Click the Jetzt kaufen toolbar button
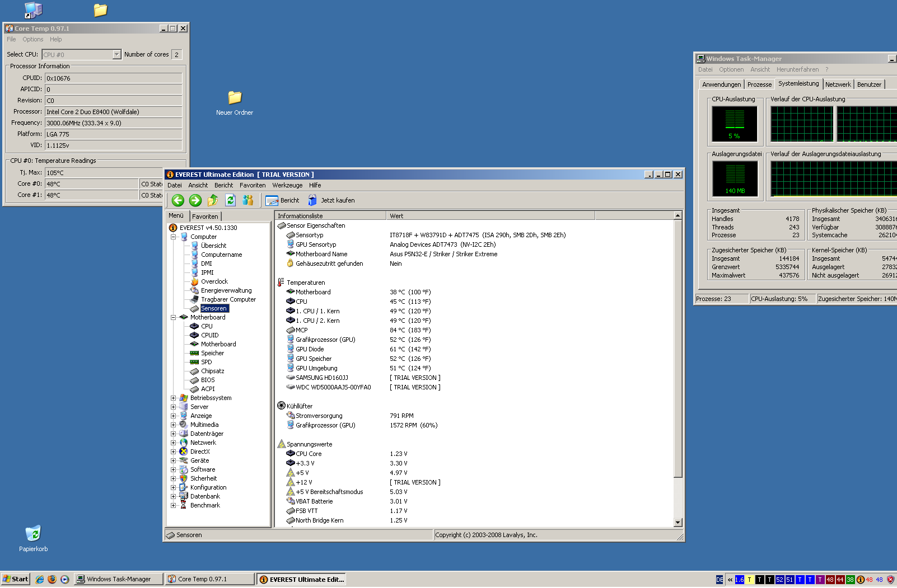The height and width of the screenshot is (588, 897). [x=331, y=200]
